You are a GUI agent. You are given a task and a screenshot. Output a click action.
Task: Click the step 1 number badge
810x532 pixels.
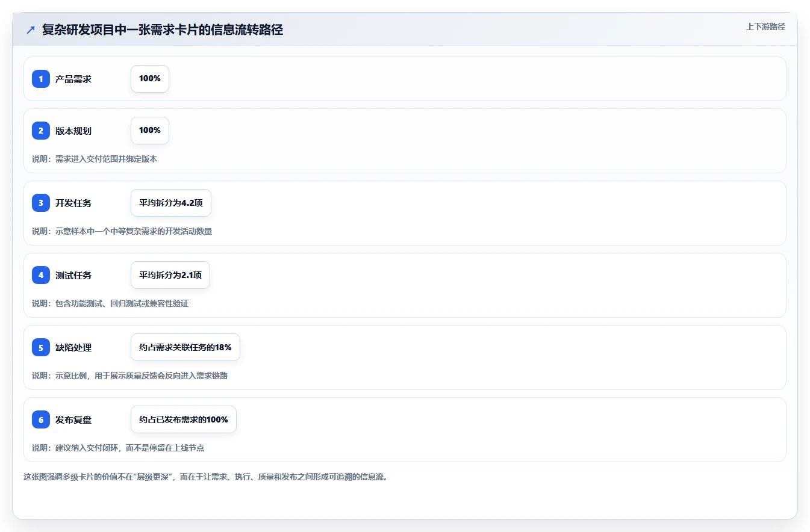coord(41,79)
